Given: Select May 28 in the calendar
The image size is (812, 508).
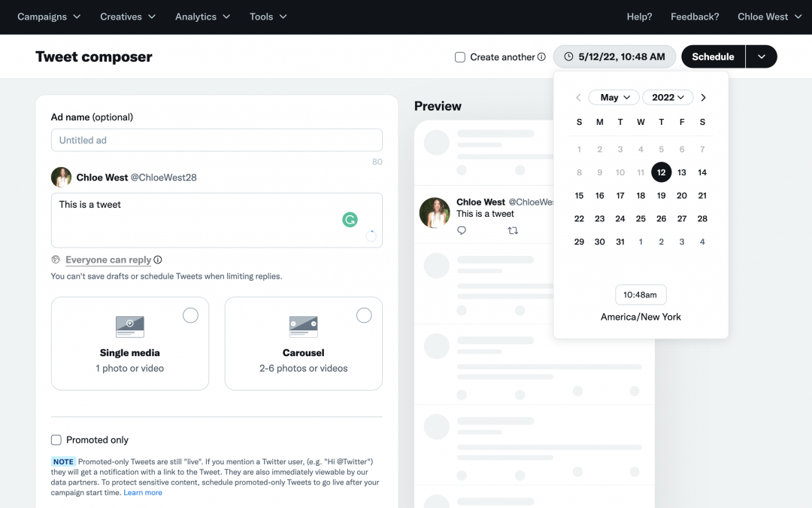Looking at the screenshot, I should pos(702,219).
